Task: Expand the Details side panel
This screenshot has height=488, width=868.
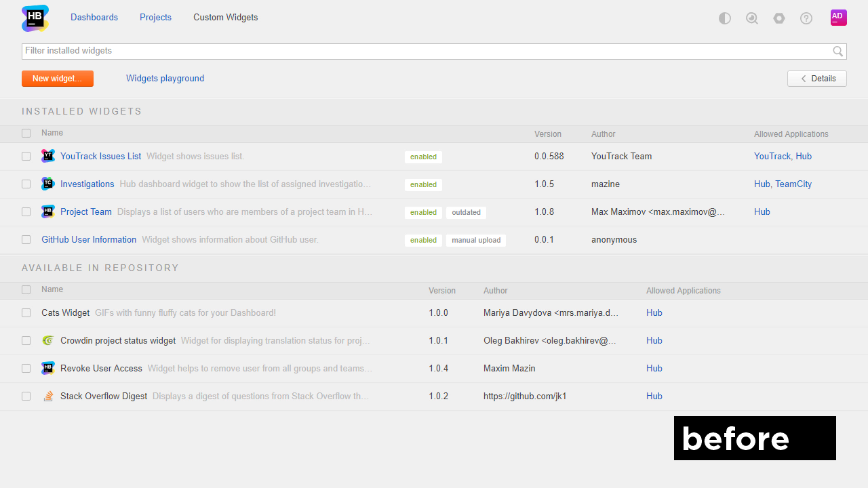Action: coord(816,79)
